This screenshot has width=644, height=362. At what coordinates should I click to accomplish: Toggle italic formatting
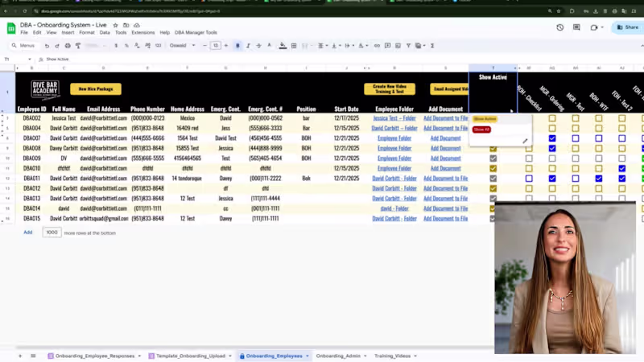pyautogui.click(x=248, y=46)
